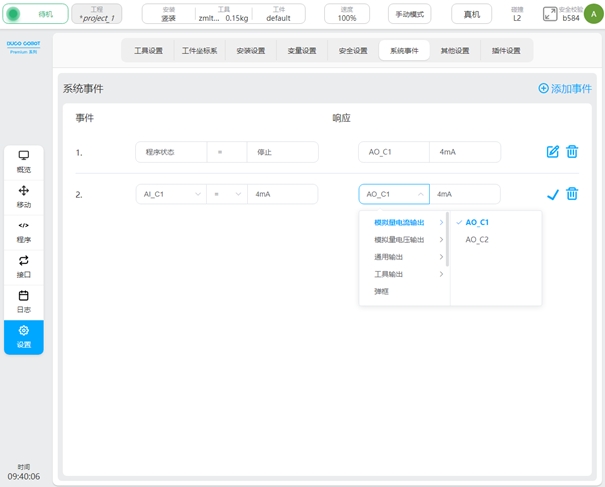The height and width of the screenshot is (487, 605).
Task: Open the 程序 program page
Action: [24, 231]
